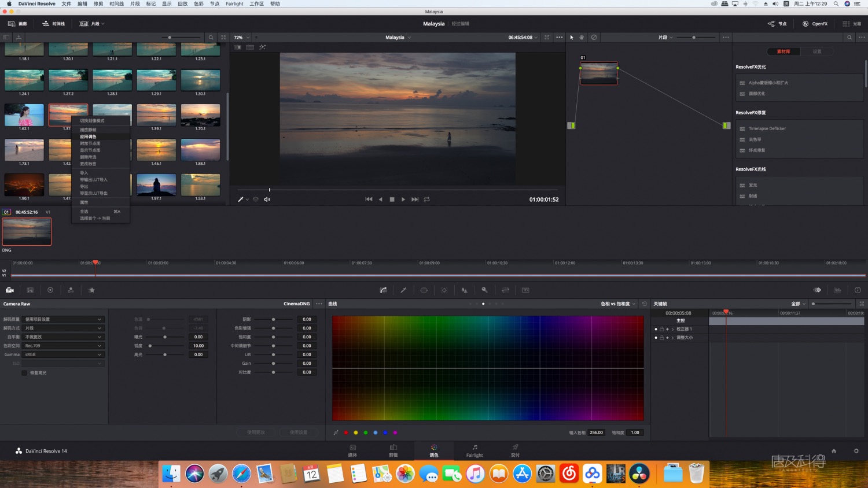Reset the curves with the reset icon
This screenshot has height=488, width=868.
[x=644, y=304]
